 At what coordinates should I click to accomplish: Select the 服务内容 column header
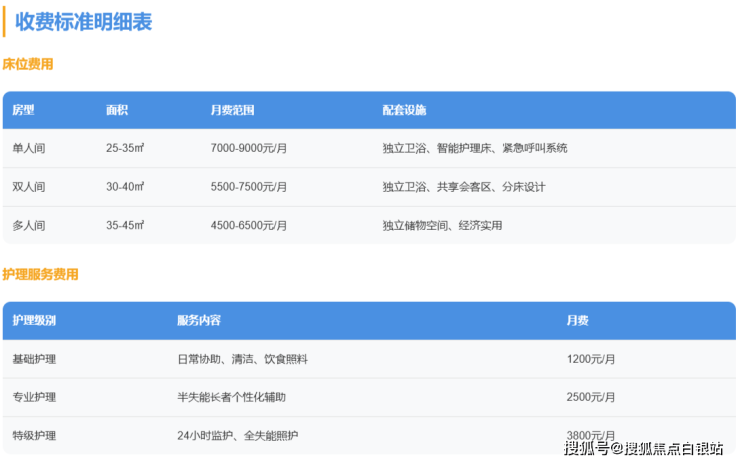point(199,321)
